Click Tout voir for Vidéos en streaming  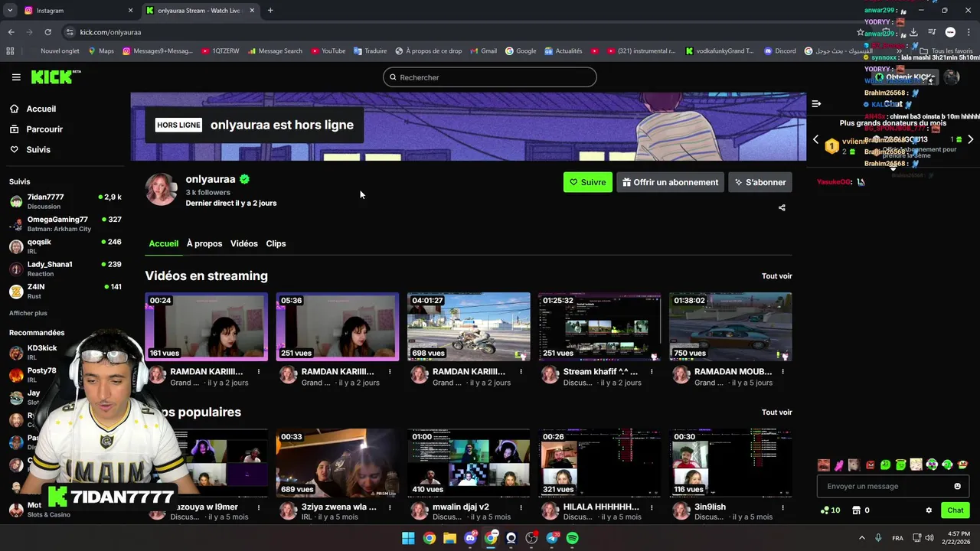coord(776,276)
